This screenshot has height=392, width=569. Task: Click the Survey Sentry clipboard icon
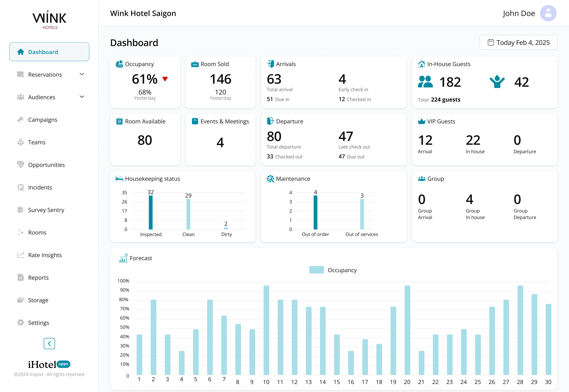pos(21,210)
